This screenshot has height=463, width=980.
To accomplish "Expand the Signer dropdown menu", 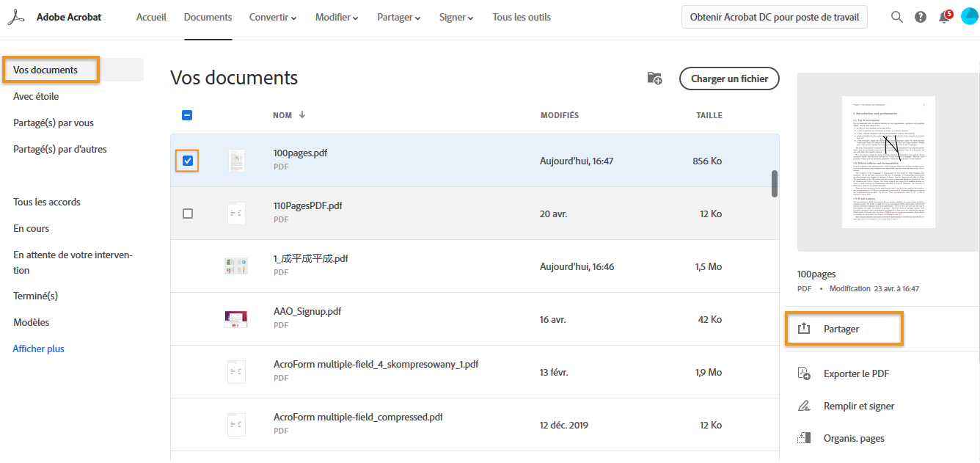I will (x=456, y=17).
